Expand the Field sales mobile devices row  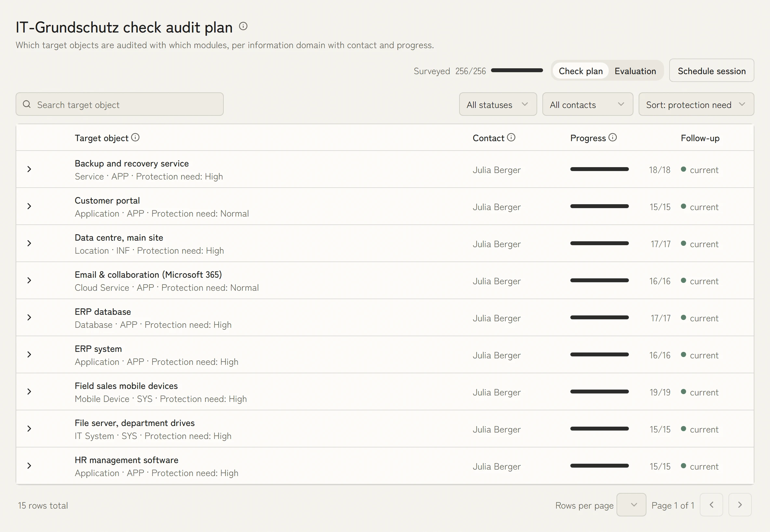click(x=29, y=391)
